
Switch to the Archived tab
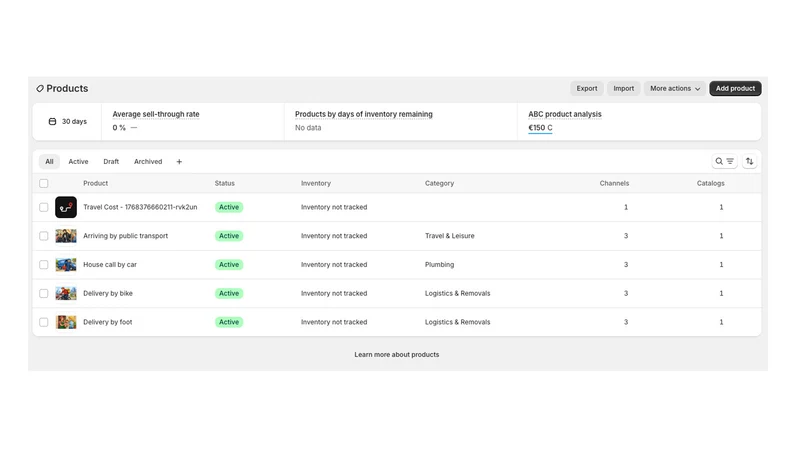click(148, 162)
